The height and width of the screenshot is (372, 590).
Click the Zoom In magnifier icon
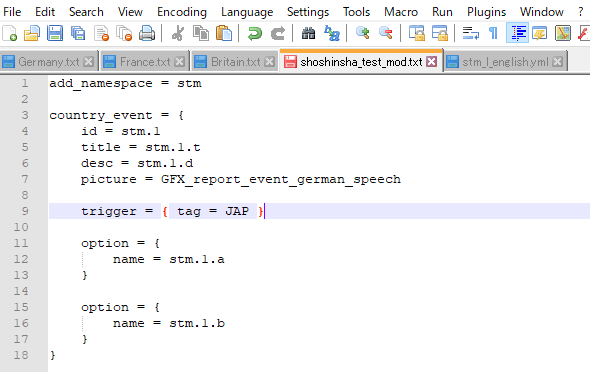tap(363, 33)
